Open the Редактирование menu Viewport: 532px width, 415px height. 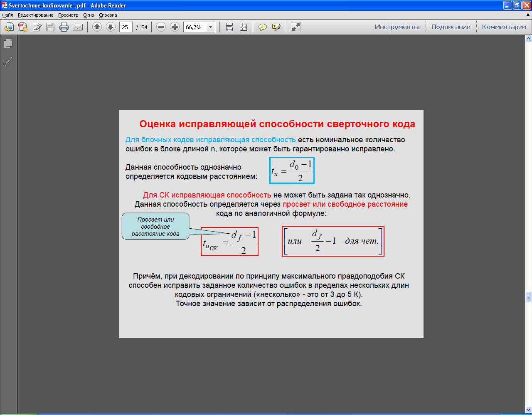pyautogui.click(x=36, y=15)
